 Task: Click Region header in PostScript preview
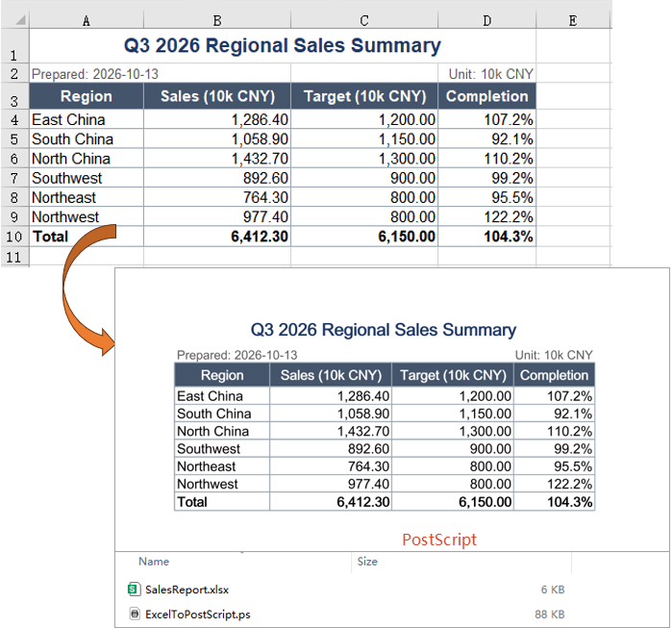click(x=222, y=375)
